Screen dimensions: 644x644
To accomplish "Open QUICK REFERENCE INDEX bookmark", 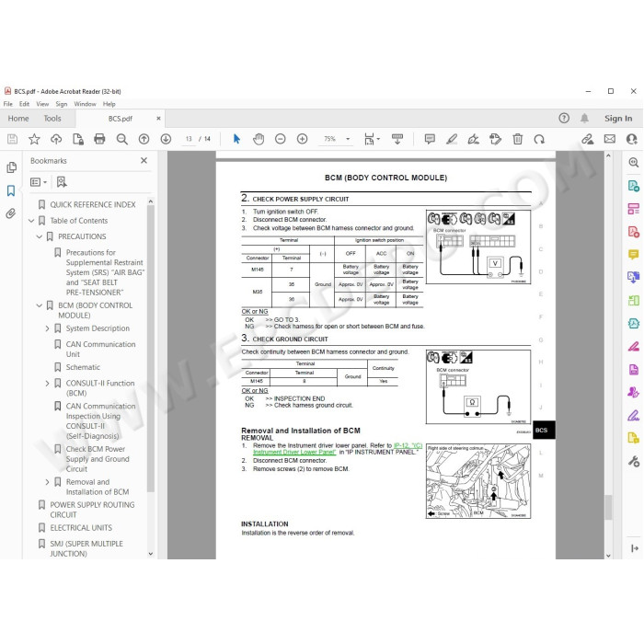I will 92,205.
